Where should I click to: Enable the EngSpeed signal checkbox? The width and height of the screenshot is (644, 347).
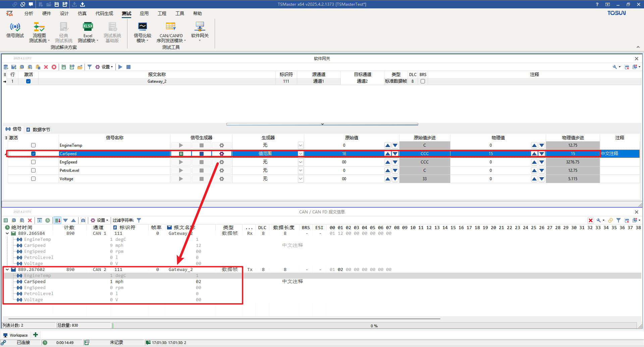point(33,162)
